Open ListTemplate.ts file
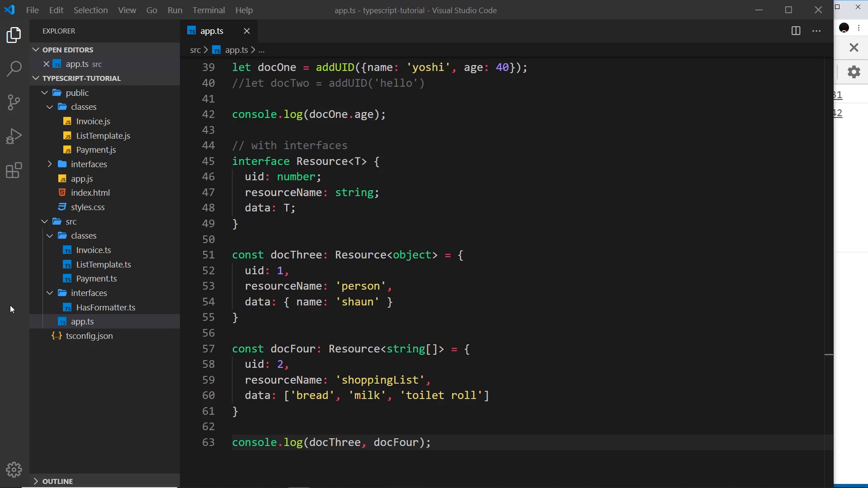Image resolution: width=868 pixels, height=488 pixels. (104, 264)
